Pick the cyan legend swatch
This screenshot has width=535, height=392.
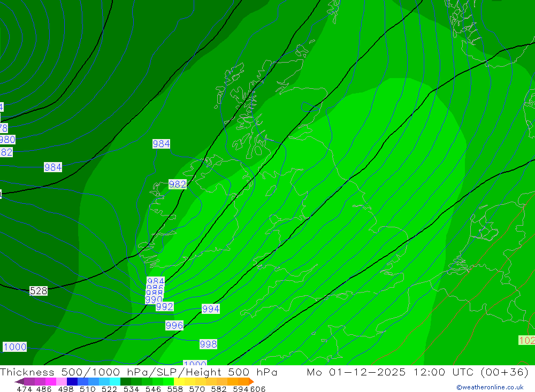(x=115, y=381)
